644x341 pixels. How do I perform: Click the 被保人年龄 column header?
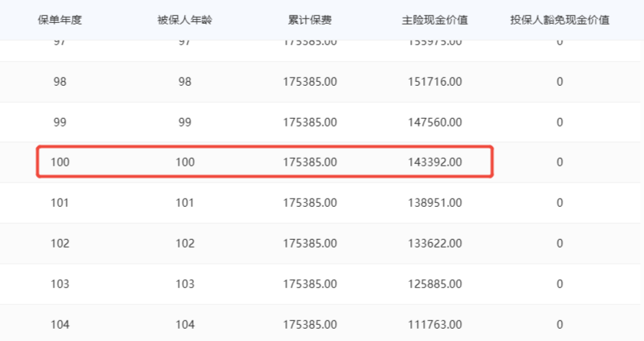pos(185,20)
